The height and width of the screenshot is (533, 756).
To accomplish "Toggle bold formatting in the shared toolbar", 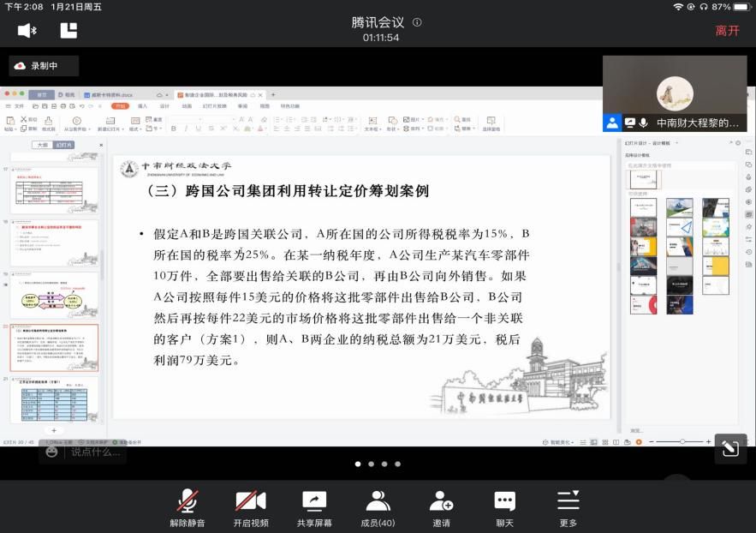I will click(174, 129).
